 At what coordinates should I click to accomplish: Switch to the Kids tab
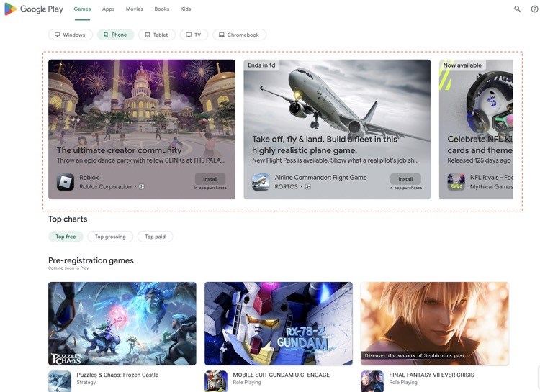pyautogui.click(x=186, y=9)
